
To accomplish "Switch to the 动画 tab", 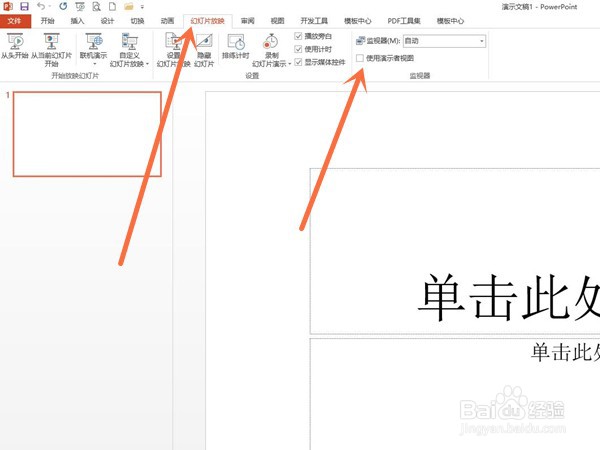I will click(x=167, y=21).
